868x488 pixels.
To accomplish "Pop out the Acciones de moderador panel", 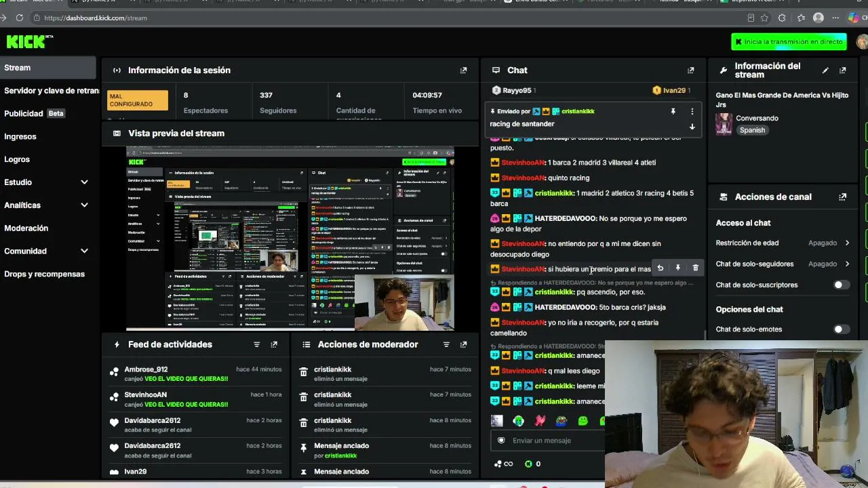I will click(463, 344).
